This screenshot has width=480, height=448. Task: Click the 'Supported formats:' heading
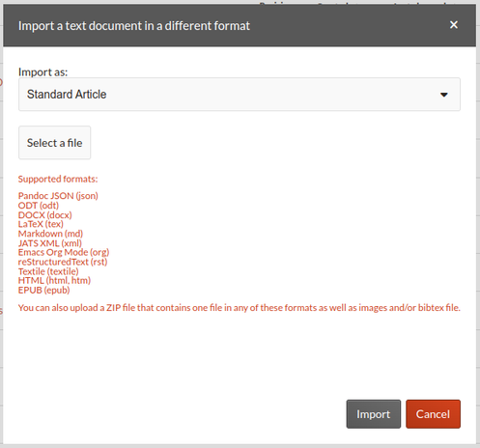click(58, 179)
